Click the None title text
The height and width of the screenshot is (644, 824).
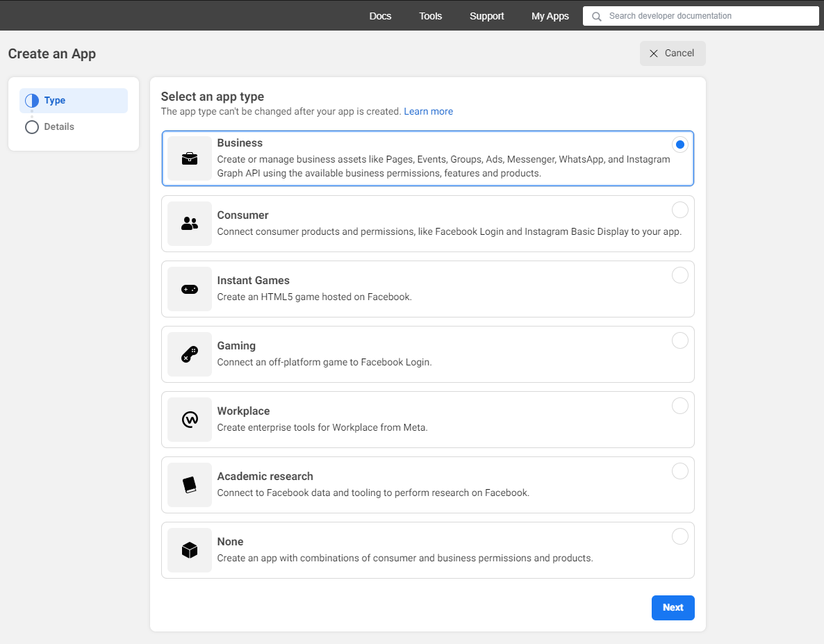pyautogui.click(x=230, y=542)
